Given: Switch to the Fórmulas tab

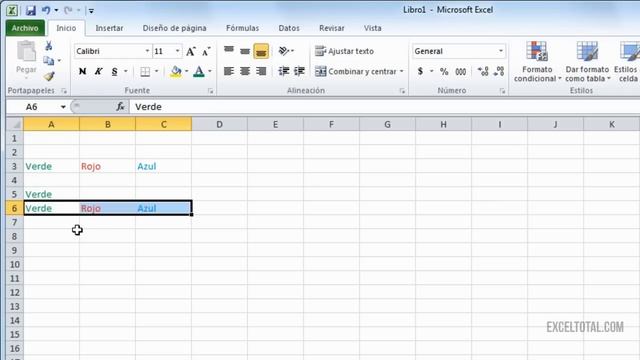Looking at the screenshot, I should [242, 28].
